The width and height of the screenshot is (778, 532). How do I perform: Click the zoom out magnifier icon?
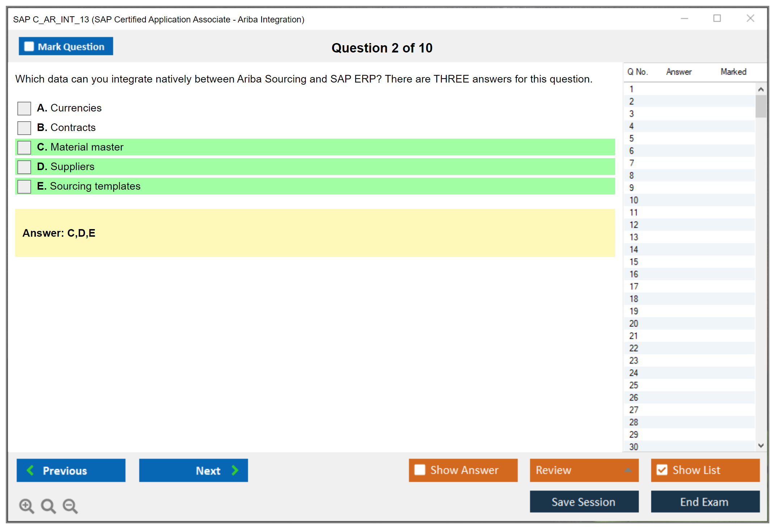[70, 506]
